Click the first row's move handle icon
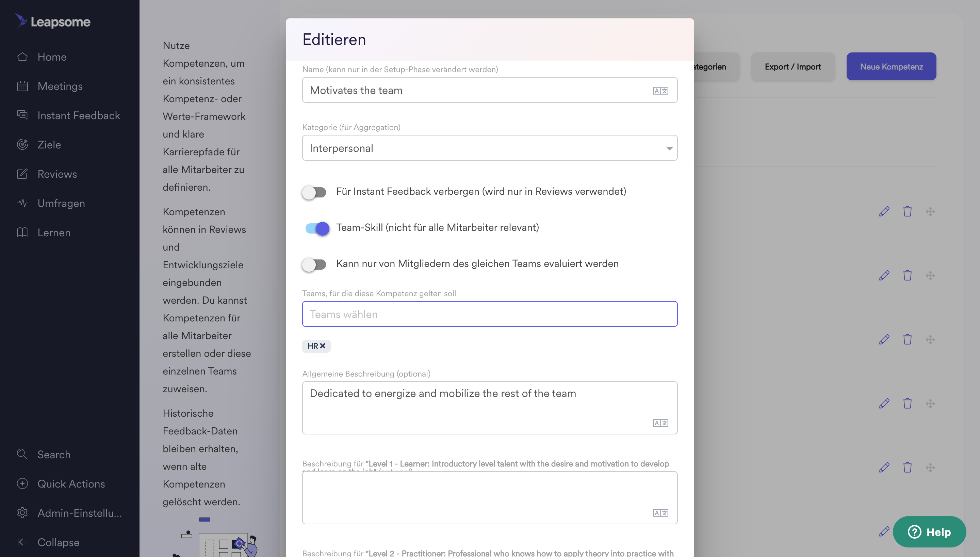The image size is (980, 557). tap(930, 211)
